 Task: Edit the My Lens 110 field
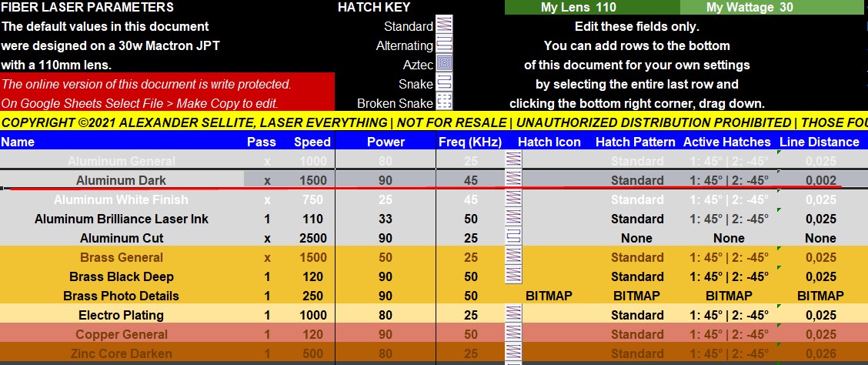(x=578, y=8)
